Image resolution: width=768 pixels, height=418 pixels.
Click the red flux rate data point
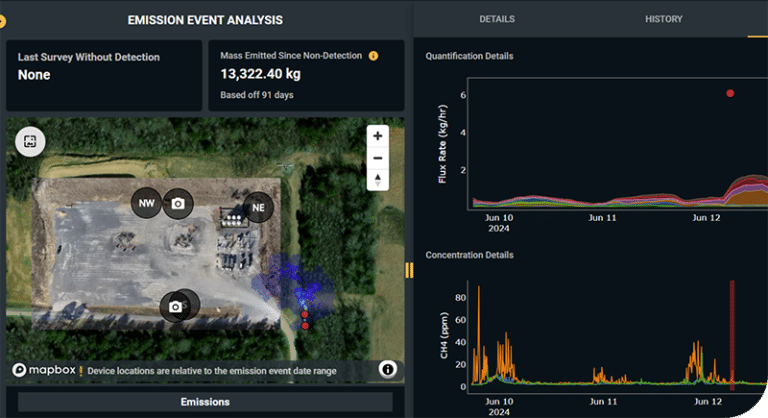click(x=730, y=93)
